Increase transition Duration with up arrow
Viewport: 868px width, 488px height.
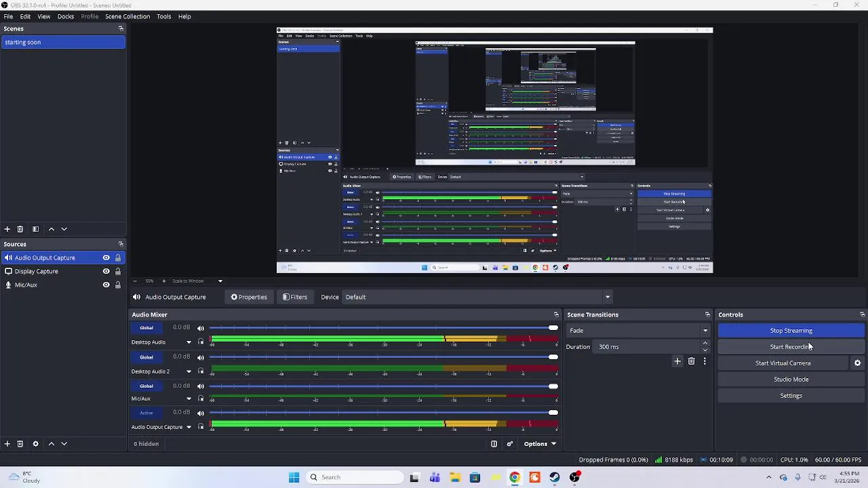point(705,344)
